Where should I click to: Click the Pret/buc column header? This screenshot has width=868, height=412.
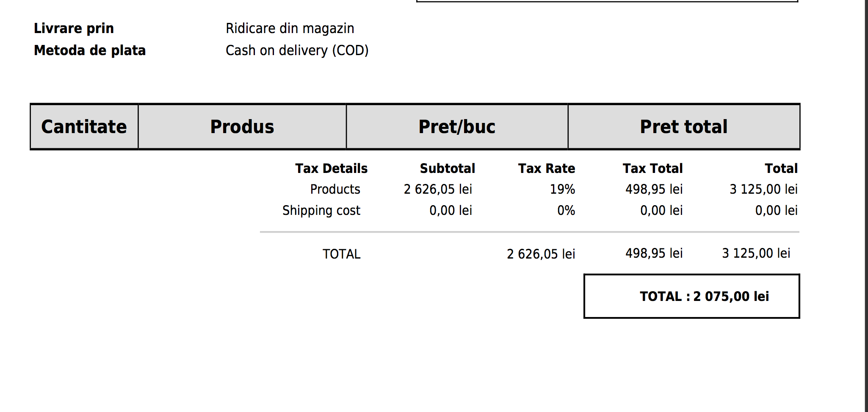[457, 127]
